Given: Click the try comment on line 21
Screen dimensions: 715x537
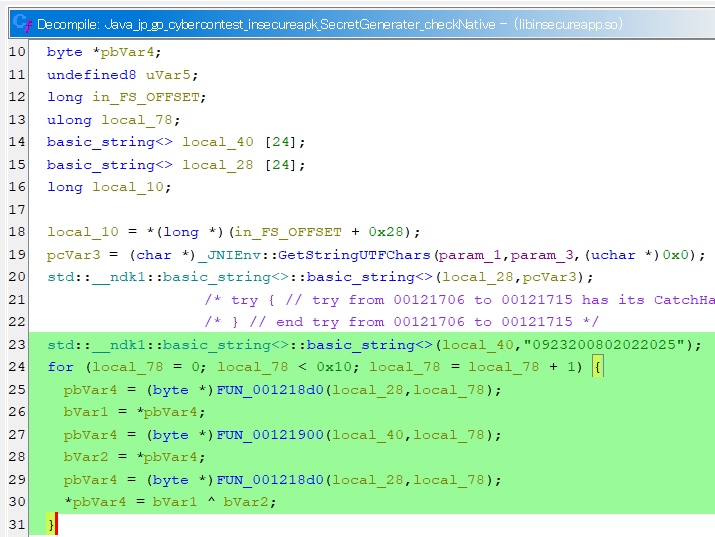Looking at the screenshot, I should click(459, 300).
